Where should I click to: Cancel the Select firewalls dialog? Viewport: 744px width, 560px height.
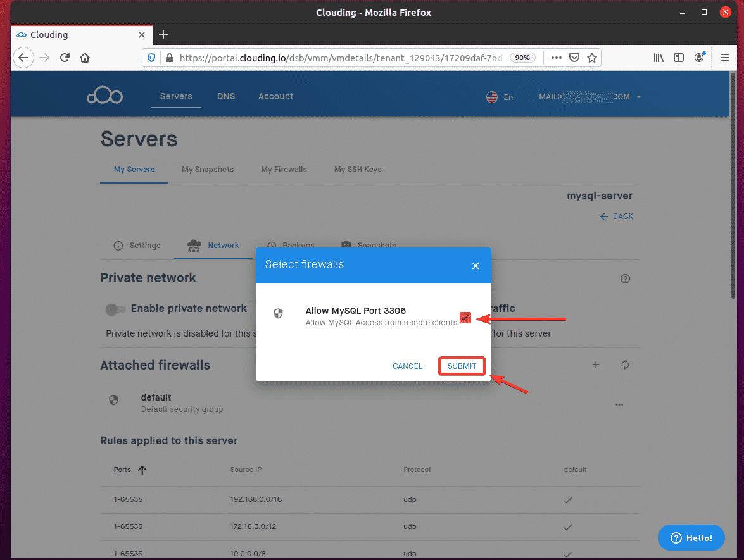pos(407,366)
